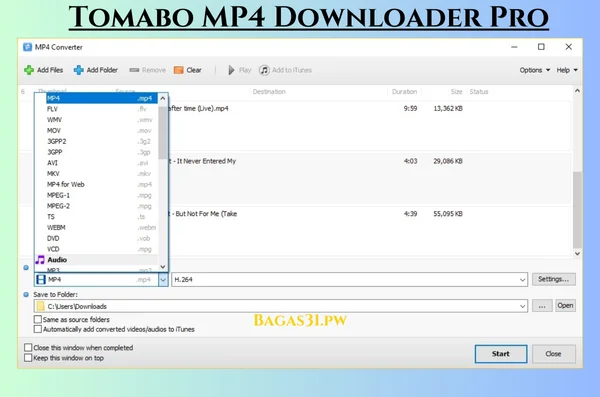Click the Clear orange icon
The height and width of the screenshot is (397, 600).
pos(178,70)
